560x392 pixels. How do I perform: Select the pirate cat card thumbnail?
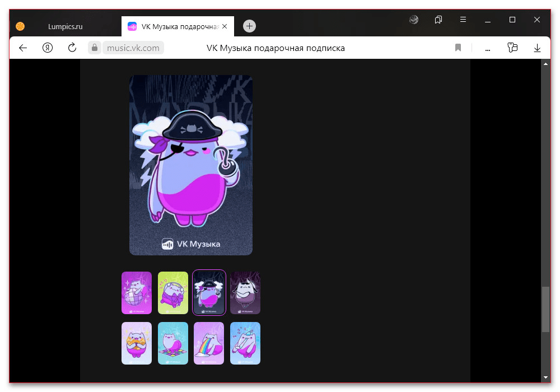click(x=209, y=293)
